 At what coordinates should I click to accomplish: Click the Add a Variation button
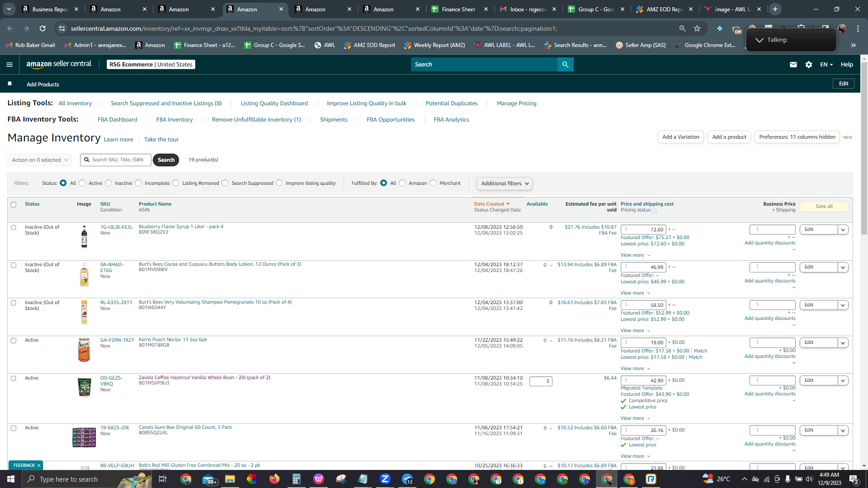point(681,137)
